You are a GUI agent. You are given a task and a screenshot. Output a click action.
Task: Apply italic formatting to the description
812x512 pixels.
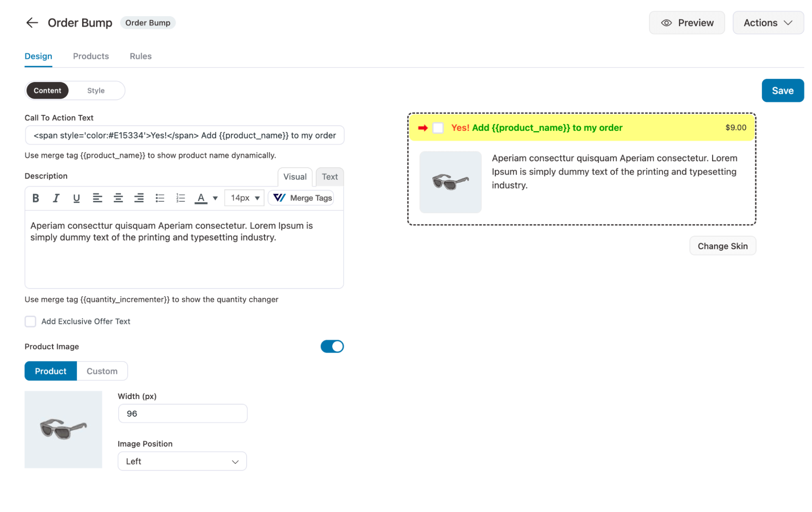56,198
